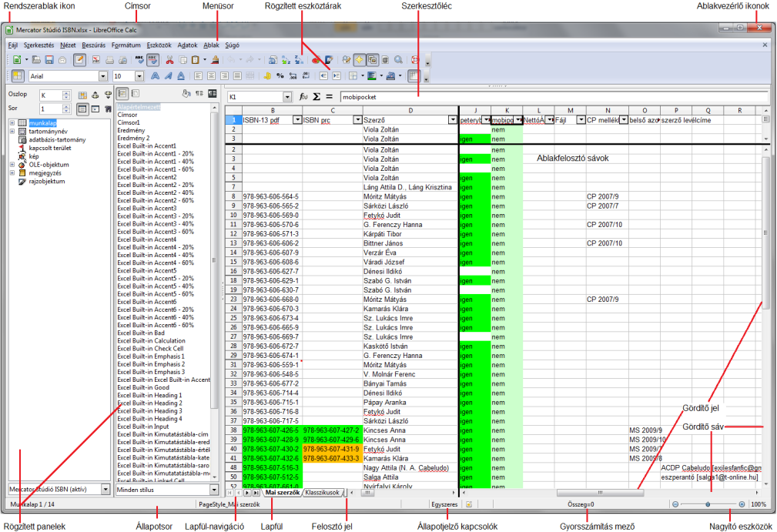
Task: Toggle Edit File mode icon
Action: coord(79,60)
